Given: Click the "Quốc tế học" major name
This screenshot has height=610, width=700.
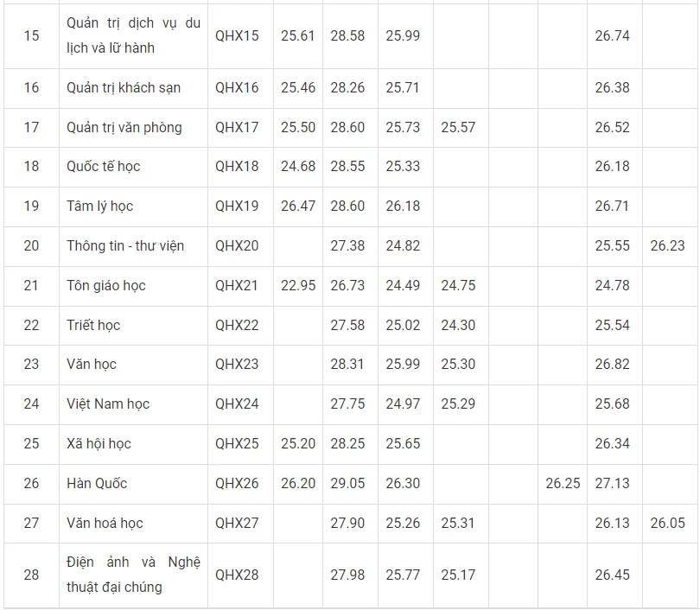Looking at the screenshot, I should click(103, 167).
